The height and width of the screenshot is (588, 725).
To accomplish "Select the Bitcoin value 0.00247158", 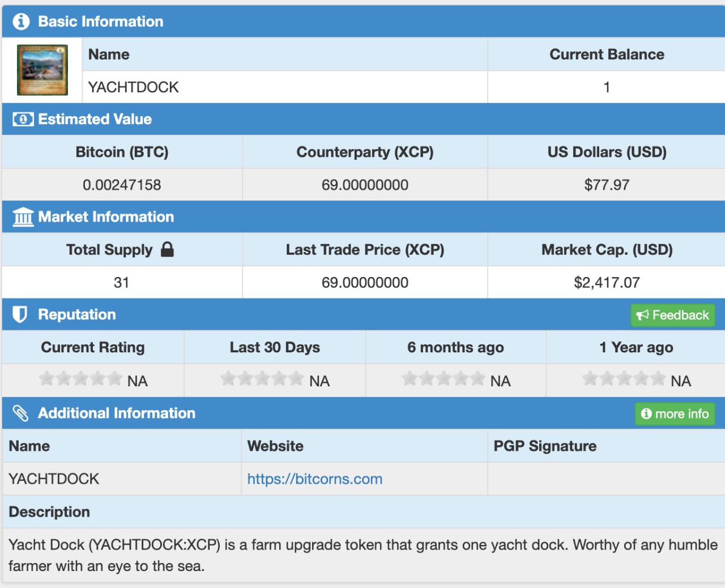I will point(122,185).
